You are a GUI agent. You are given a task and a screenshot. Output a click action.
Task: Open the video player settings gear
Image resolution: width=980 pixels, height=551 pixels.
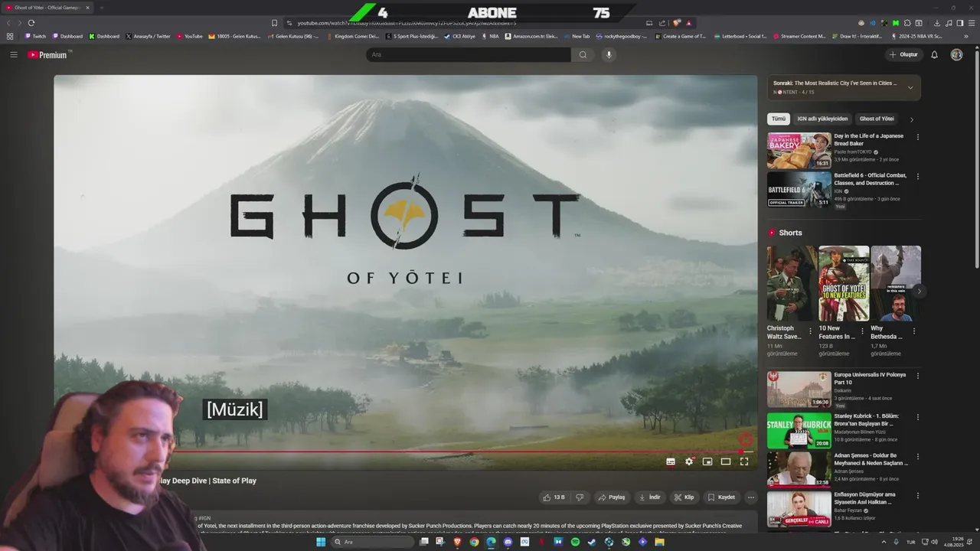[689, 461]
